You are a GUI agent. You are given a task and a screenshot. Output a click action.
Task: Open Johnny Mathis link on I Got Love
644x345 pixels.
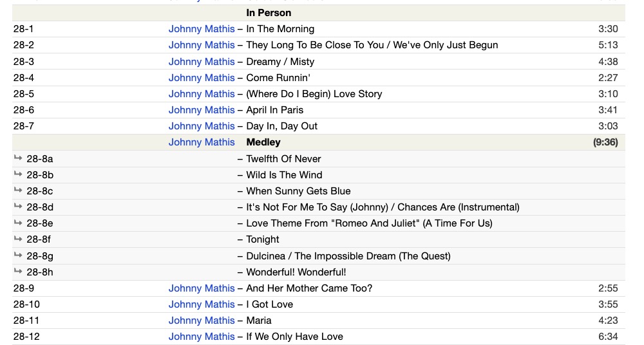pyautogui.click(x=201, y=304)
